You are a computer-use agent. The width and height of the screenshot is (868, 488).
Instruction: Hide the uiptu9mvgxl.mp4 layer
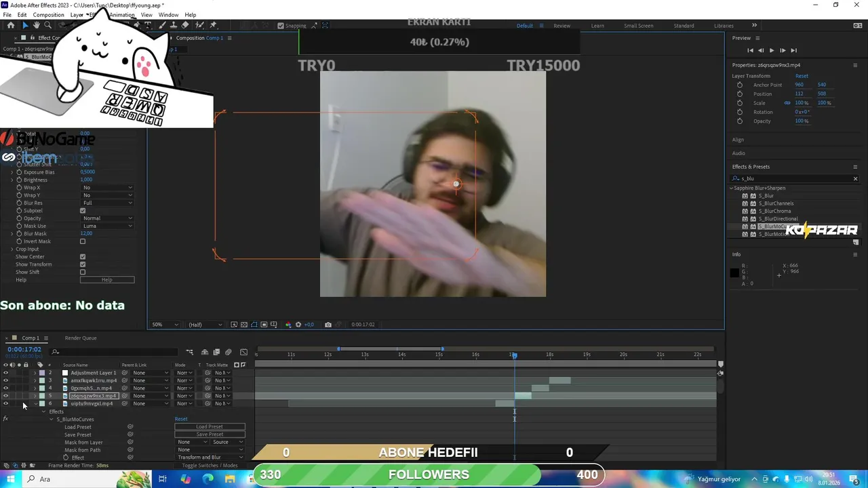[6, 403]
